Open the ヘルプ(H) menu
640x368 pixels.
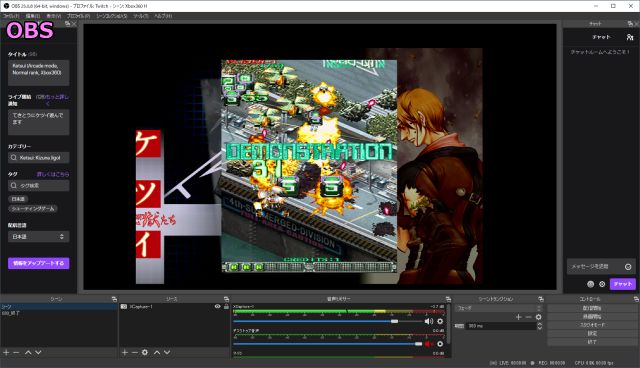(x=163, y=16)
